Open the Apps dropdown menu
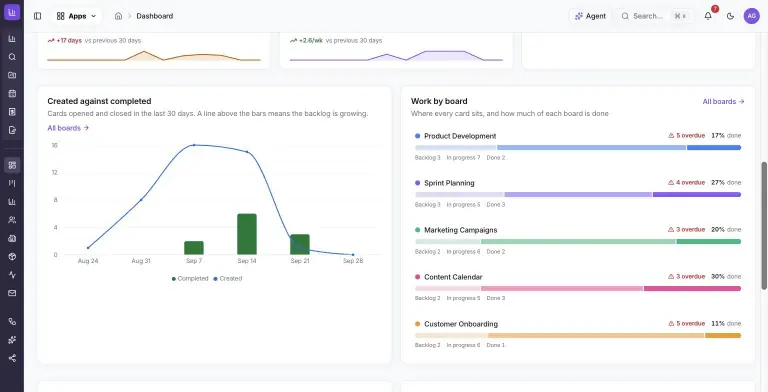Image resolution: width=768 pixels, height=392 pixels. point(76,16)
